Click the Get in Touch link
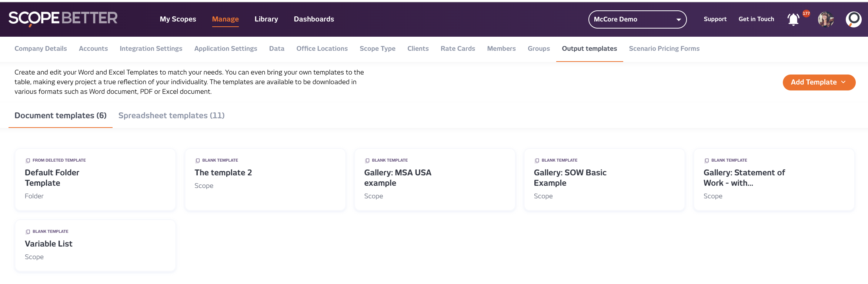The height and width of the screenshot is (284, 868). coord(756,19)
